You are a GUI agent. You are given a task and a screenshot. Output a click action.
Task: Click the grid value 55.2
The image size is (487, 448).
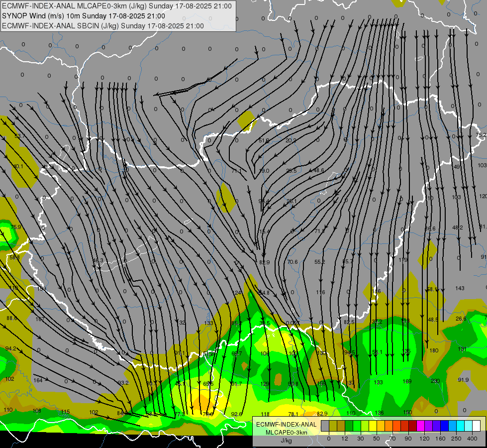319,262
